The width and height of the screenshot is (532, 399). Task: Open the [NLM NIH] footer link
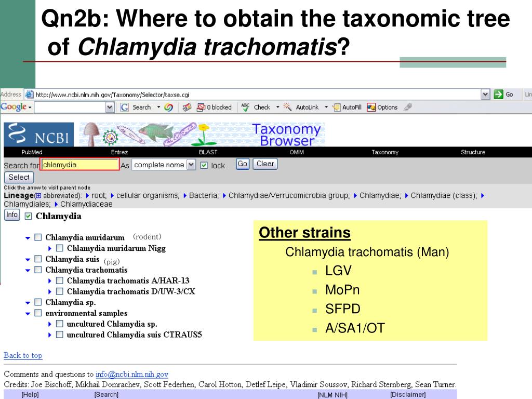click(x=332, y=395)
